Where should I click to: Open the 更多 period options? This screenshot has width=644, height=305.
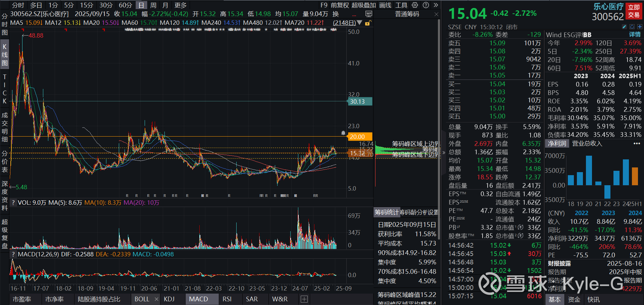(x=181, y=5)
